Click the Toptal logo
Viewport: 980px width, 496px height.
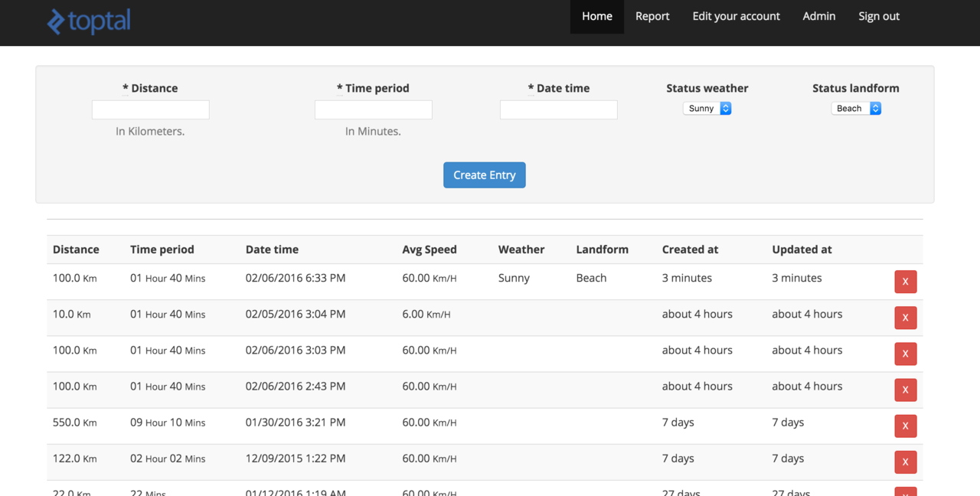click(x=89, y=21)
